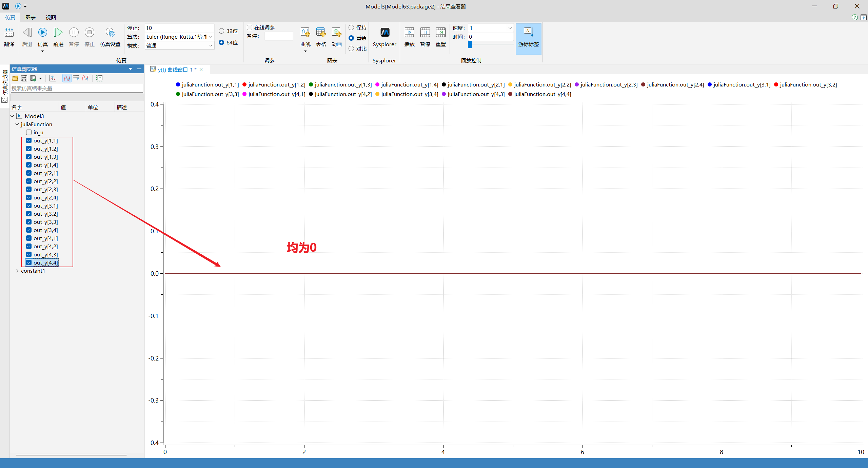Start simulation with the 仿真 play icon
The image size is (868, 468).
(43, 33)
